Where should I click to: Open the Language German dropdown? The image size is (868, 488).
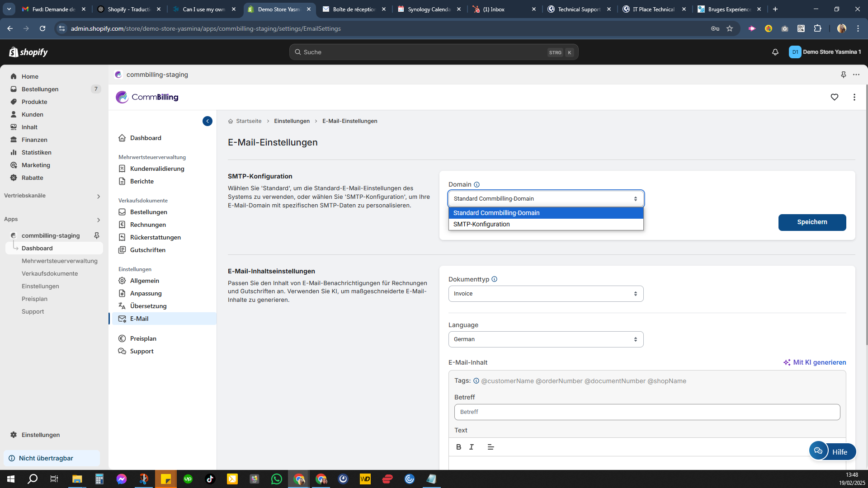546,339
